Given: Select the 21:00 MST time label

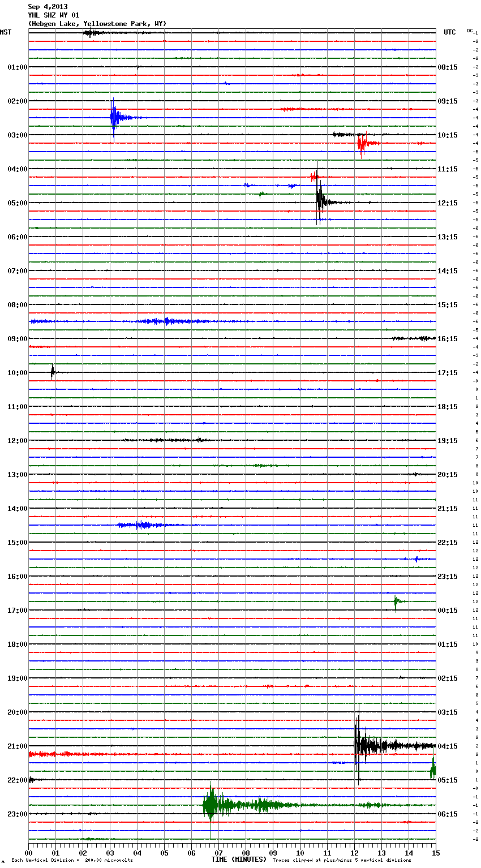Looking at the screenshot, I should 18,746.
